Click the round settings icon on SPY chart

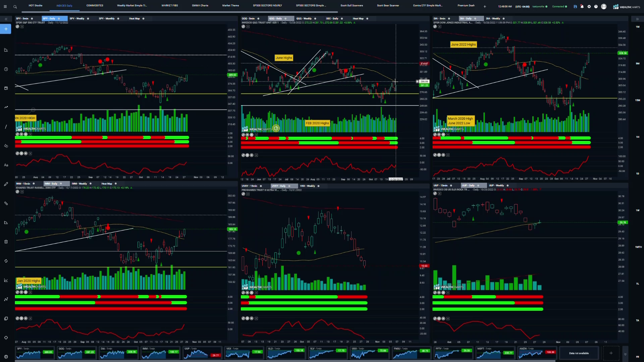[17, 26]
